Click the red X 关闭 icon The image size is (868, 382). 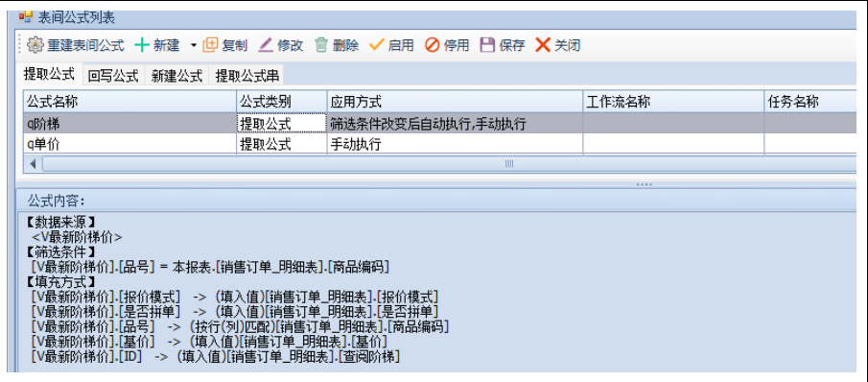coord(543,45)
